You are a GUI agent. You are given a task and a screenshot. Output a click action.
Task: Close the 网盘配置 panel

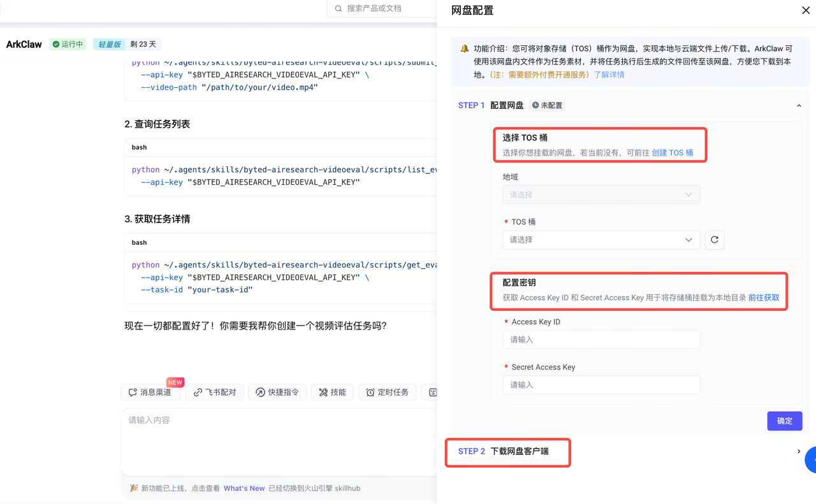pos(806,10)
